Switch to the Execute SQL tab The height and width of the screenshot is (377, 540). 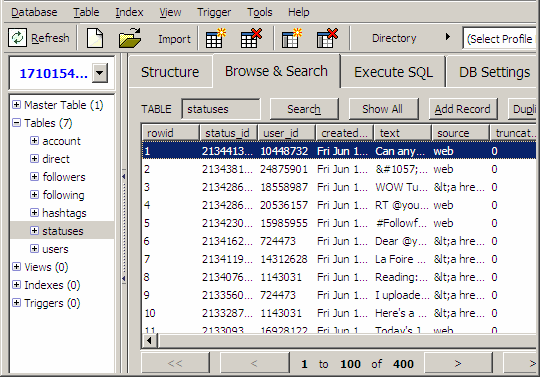(393, 72)
